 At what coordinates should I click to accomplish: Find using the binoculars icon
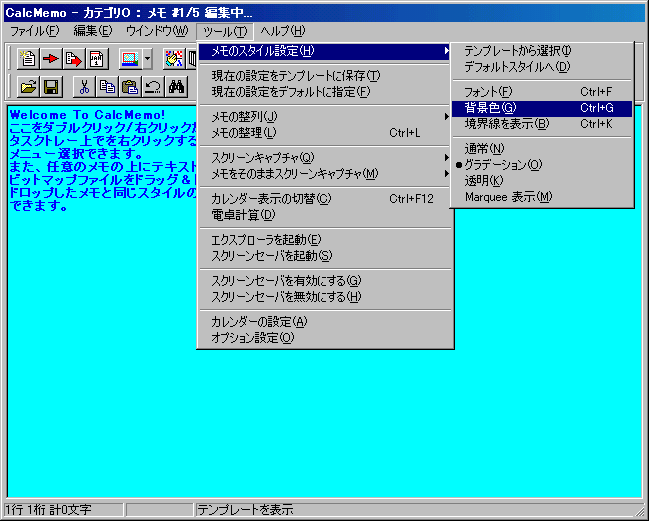176,87
